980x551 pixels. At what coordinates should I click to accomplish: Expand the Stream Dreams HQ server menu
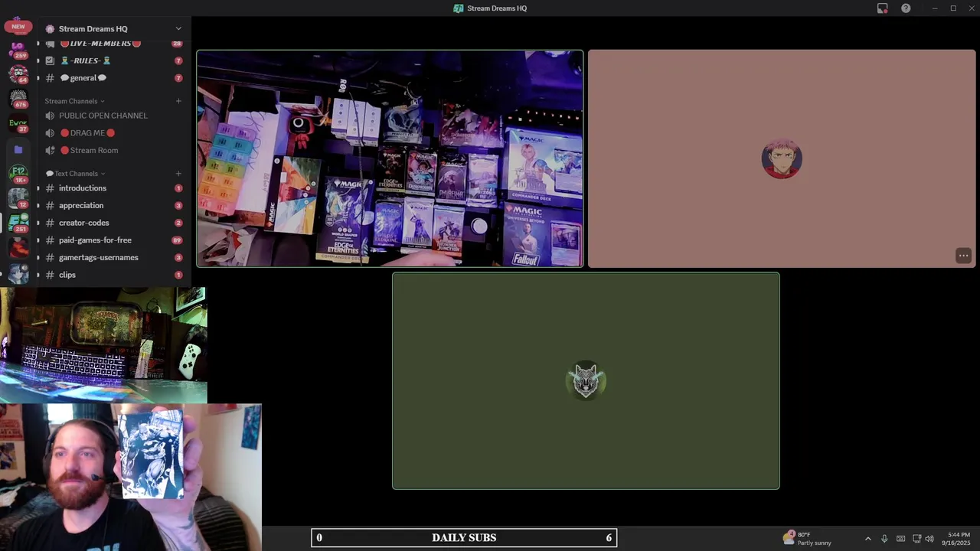click(x=178, y=29)
